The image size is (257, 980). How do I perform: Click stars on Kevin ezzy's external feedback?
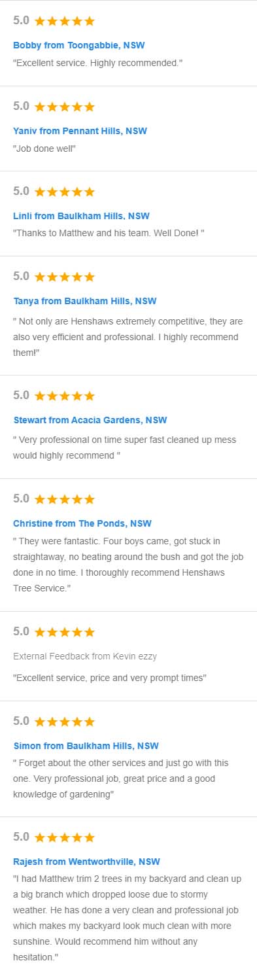click(x=65, y=631)
